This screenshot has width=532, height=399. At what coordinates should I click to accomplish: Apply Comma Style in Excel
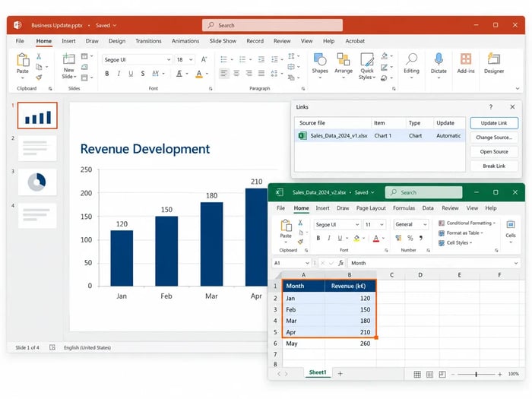pyautogui.click(x=421, y=238)
